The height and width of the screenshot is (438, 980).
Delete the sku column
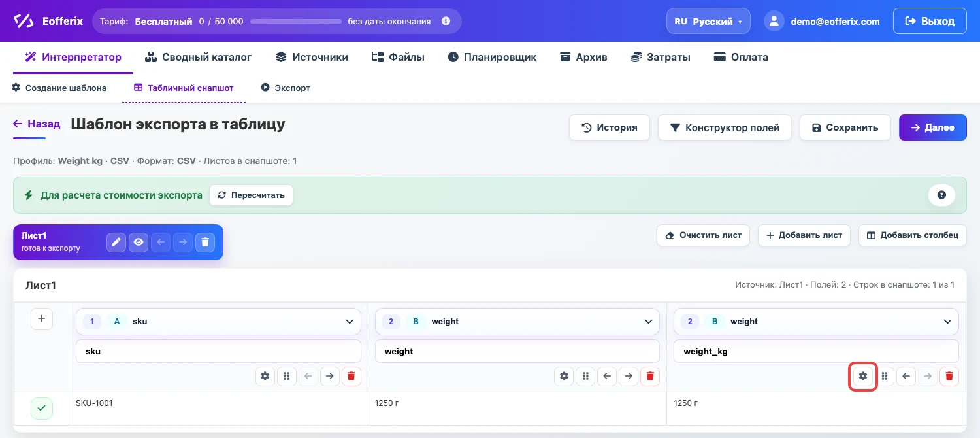point(351,376)
